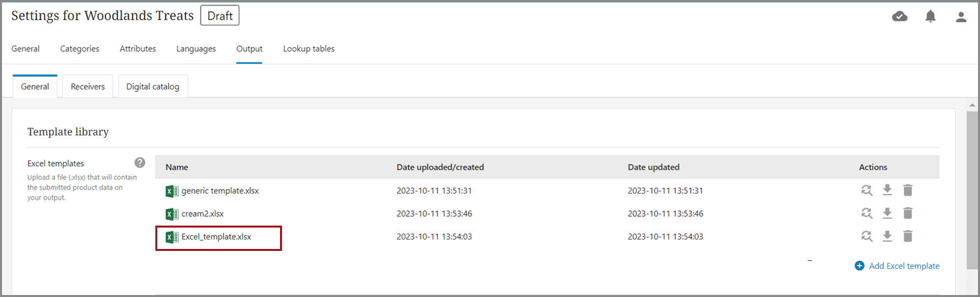Select the Receivers sub-tab
This screenshot has height=297, width=980.
tap(87, 87)
